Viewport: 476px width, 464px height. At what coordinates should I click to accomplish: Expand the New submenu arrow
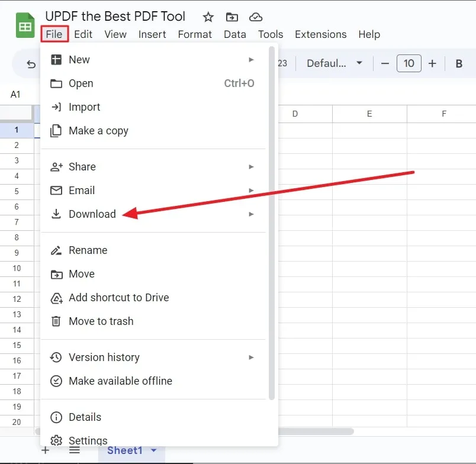(251, 60)
